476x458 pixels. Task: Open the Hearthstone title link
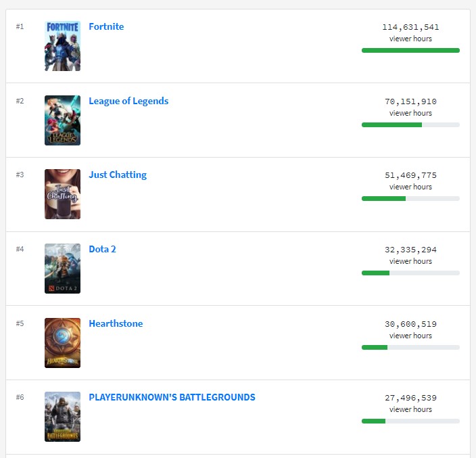click(x=116, y=323)
